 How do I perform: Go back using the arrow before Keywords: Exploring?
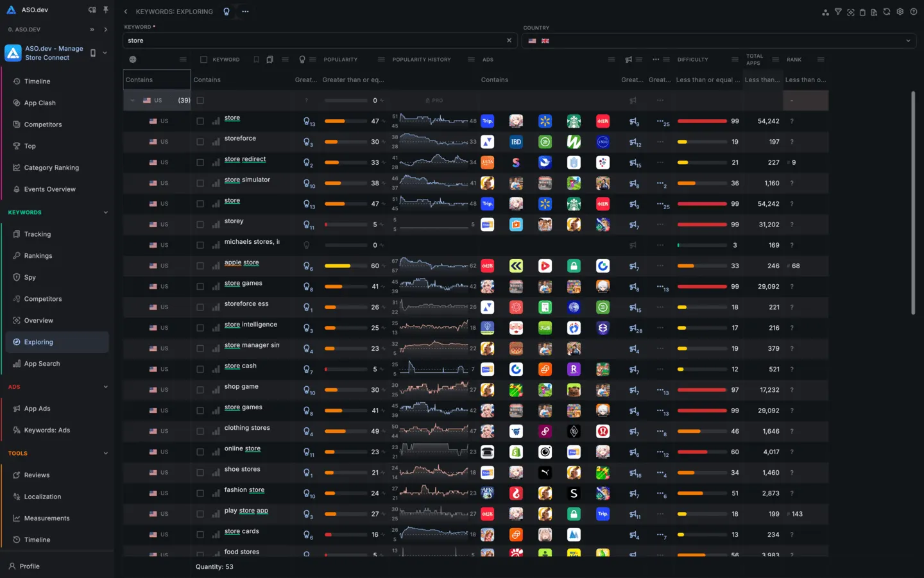point(126,12)
